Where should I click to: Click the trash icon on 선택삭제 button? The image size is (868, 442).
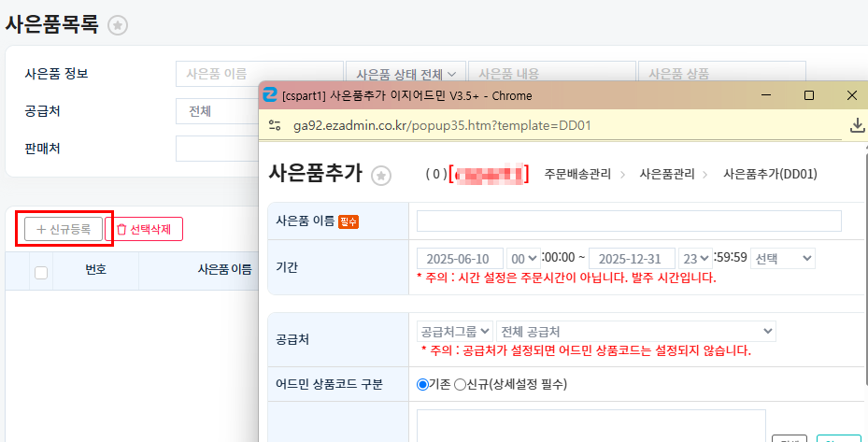click(121, 229)
